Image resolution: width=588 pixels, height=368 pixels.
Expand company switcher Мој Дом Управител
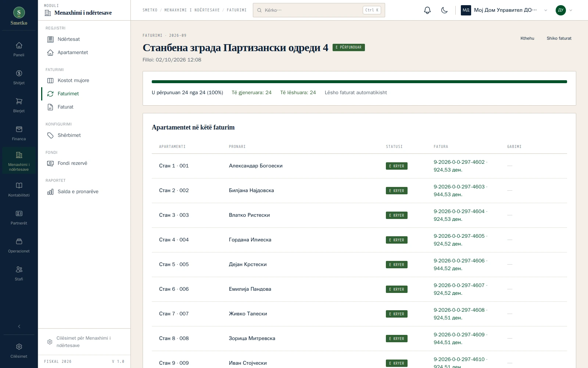[x=504, y=10]
